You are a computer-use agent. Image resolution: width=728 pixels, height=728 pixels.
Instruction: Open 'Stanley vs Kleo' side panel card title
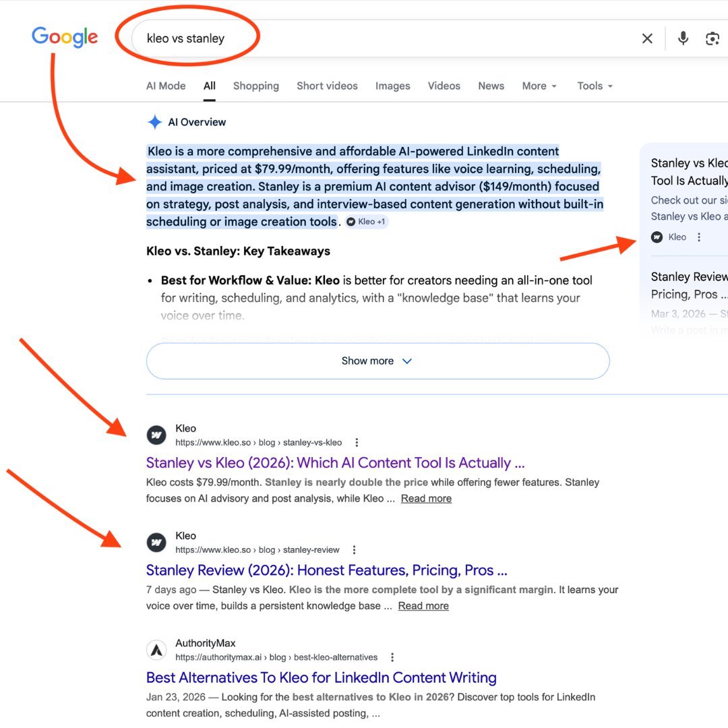689,172
